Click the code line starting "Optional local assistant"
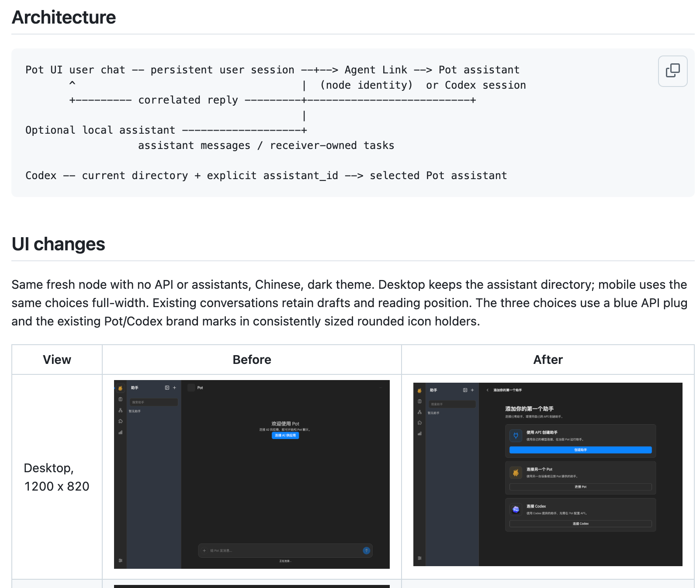Screen dimensions: 700x588 point(166,130)
